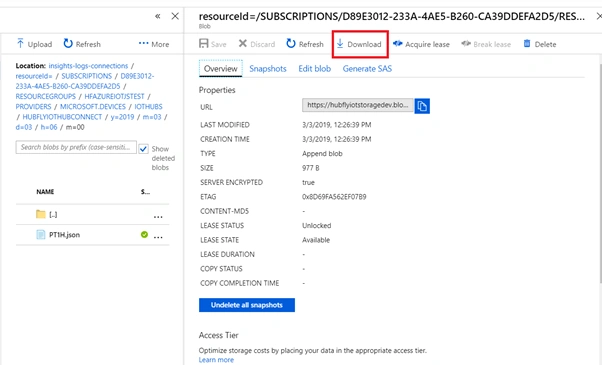Switch to the Overview tab

[220, 69]
